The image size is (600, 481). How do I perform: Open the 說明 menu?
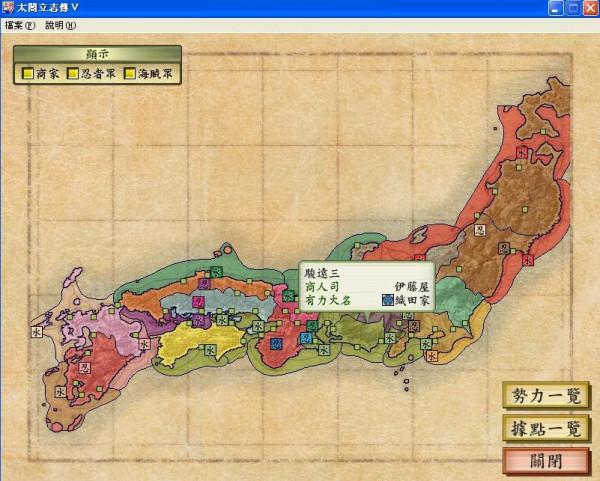59,25
